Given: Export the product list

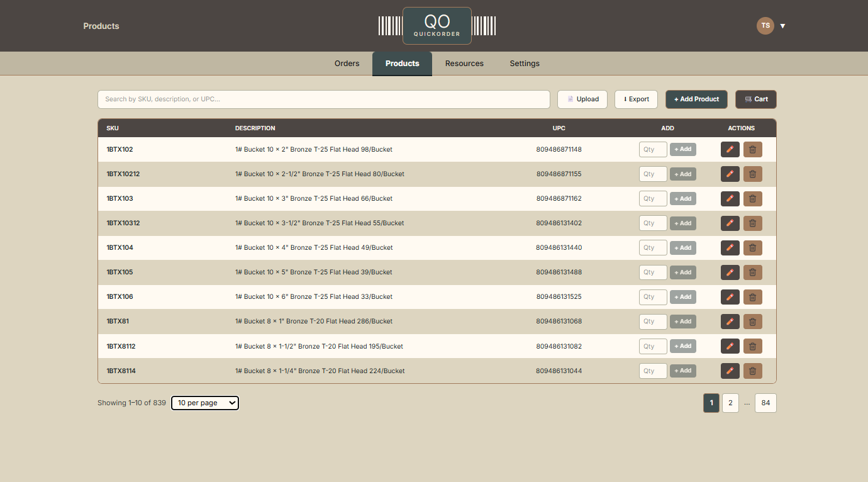Looking at the screenshot, I should [636, 99].
